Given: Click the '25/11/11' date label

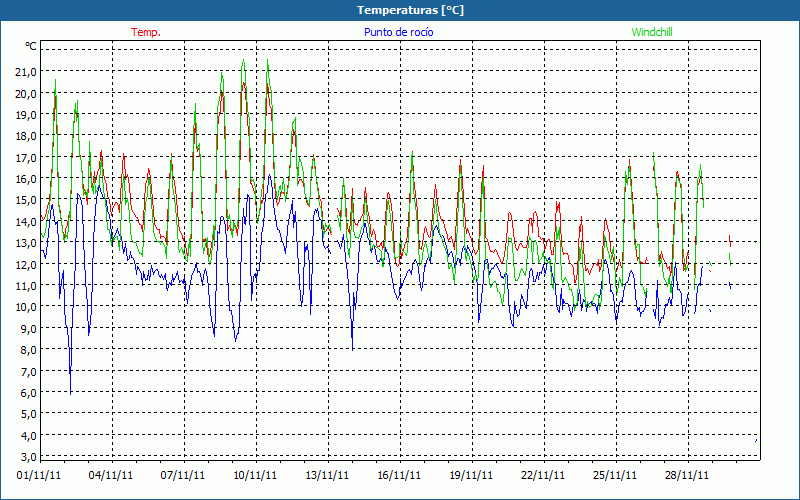Looking at the screenshot, I should 615,475.
